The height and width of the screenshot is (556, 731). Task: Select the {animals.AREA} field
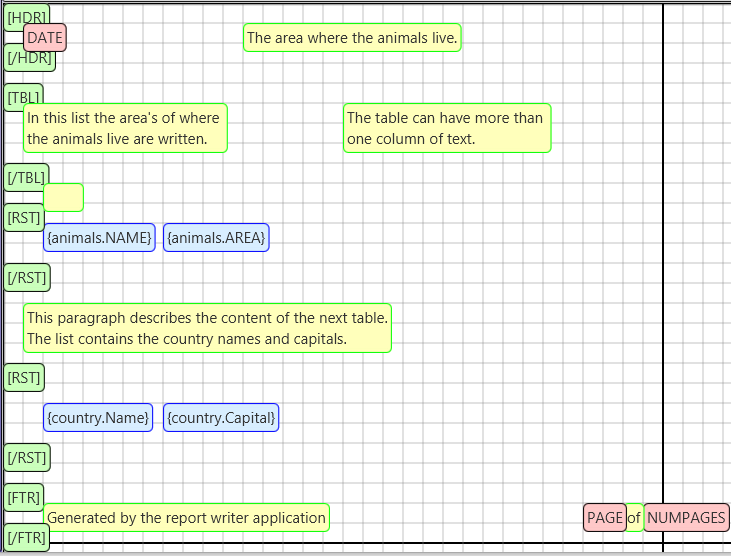tap(216, 238)
